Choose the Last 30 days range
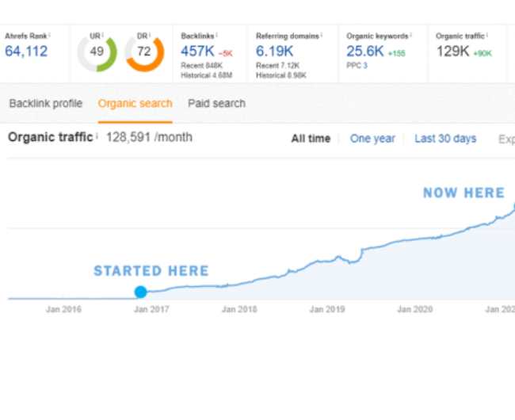This screenshot has height=420, width=515. click(445, 139)
